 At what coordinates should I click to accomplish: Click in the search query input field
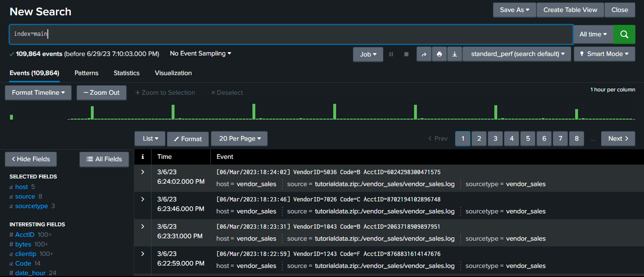pyautogui.click(x=291, y=34)
